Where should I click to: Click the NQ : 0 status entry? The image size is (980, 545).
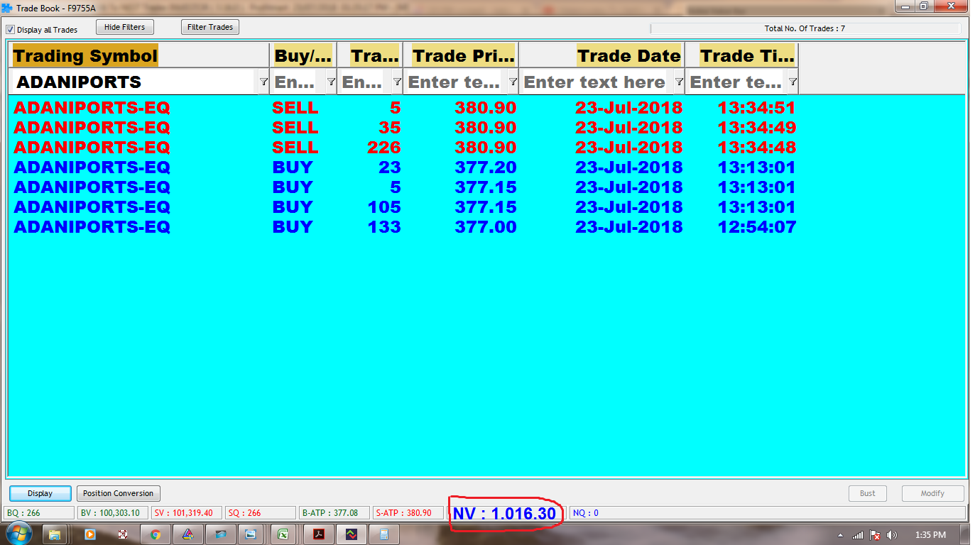tap(768, 512)
